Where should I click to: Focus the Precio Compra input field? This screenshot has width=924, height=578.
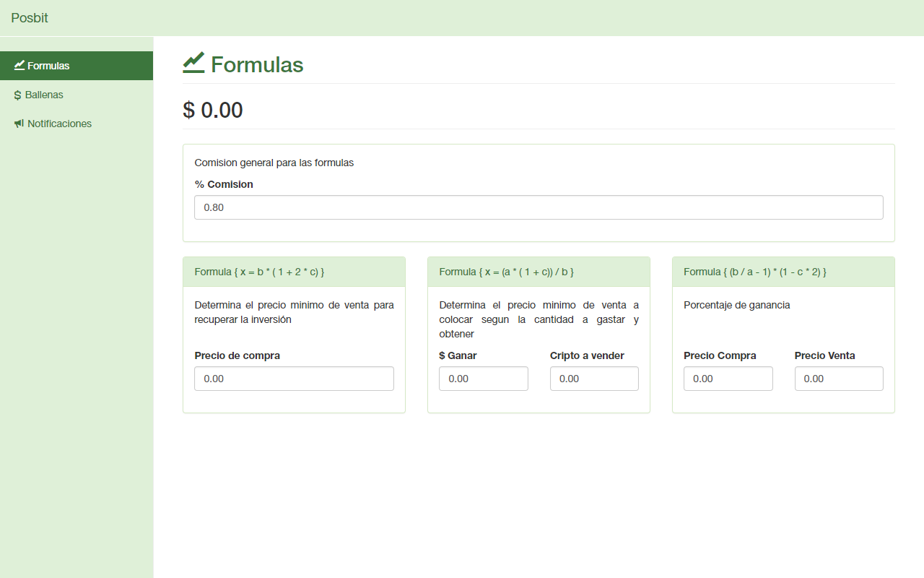pos(728,379)
